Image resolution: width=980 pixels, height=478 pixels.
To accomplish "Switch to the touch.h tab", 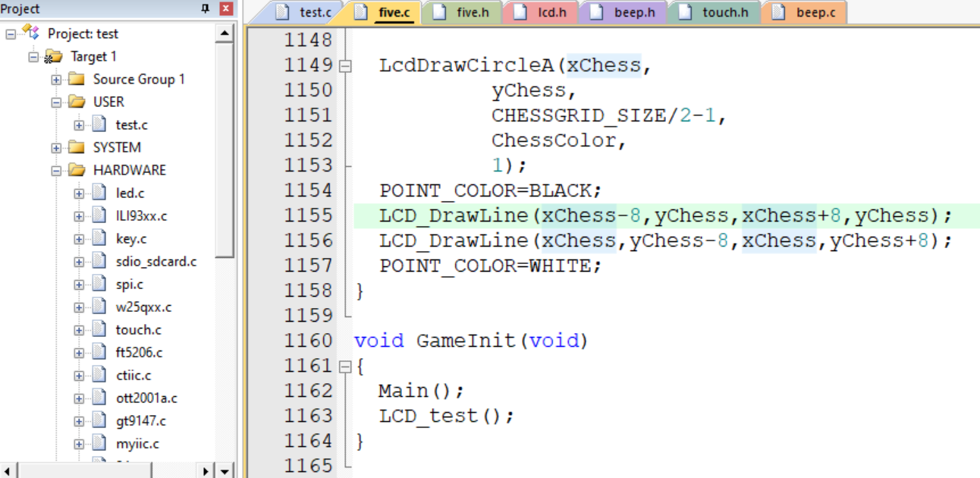I will coord(715,12).
